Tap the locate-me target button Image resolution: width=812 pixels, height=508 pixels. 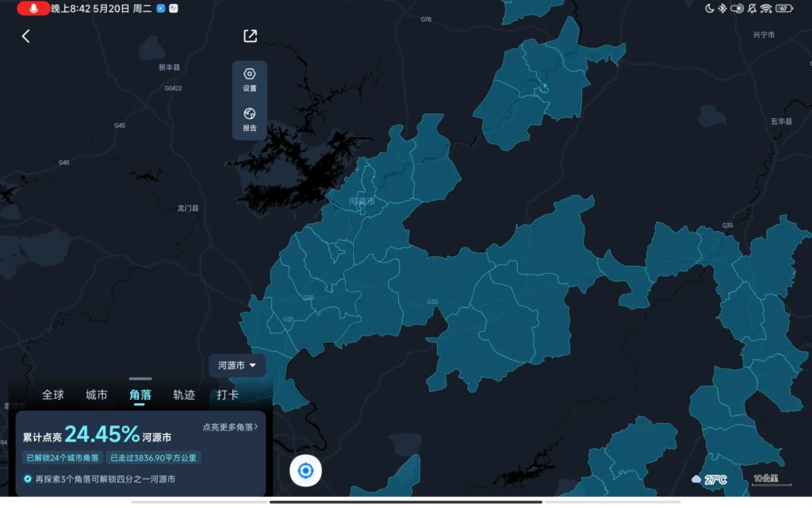305,471
